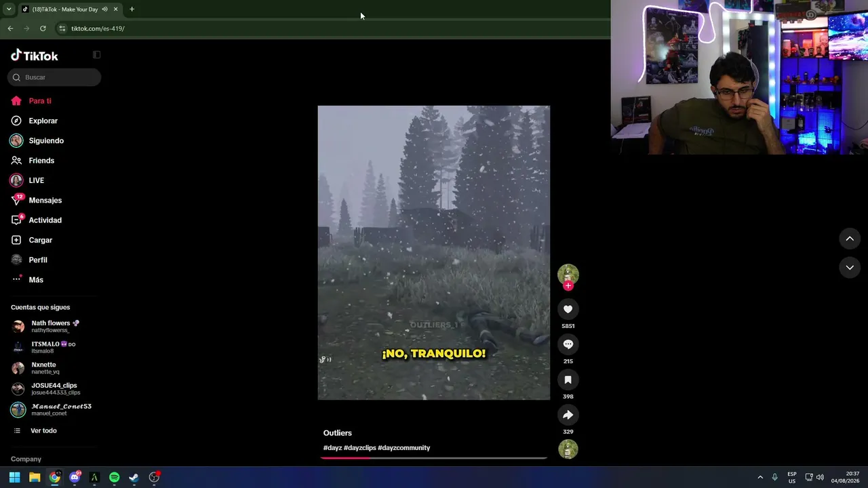
Task: Open the network tray icon
Action: (809, 477)
